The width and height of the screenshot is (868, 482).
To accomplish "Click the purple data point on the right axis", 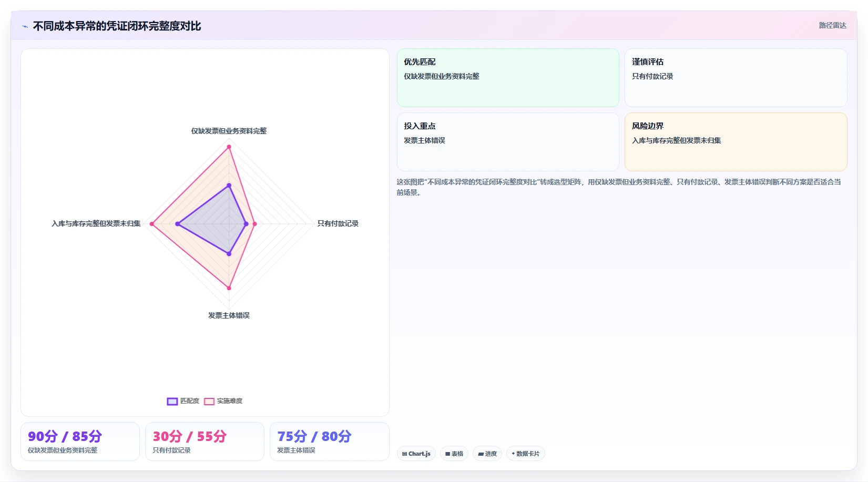I will coord(246,224).
